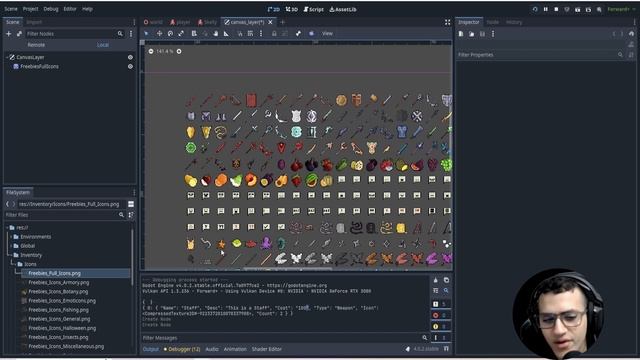
Task: Open snapping options three-dot menu
Action: [x=261, y=34]
